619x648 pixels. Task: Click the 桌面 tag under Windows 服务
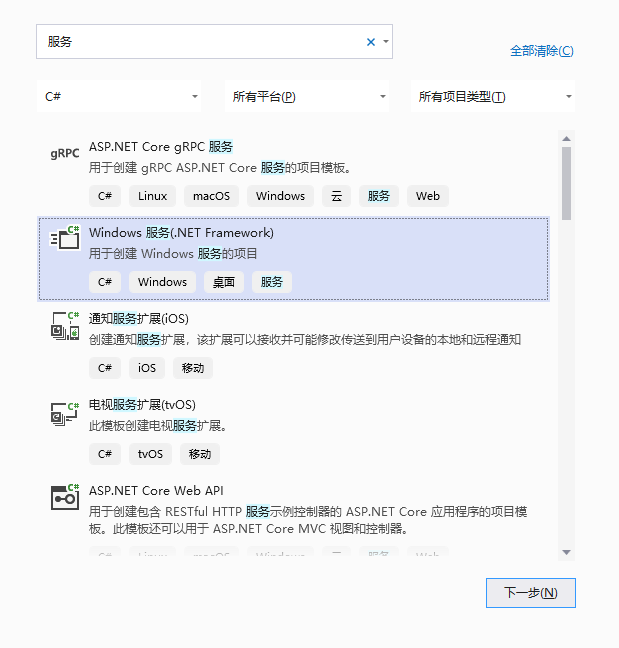pos(224,282)
